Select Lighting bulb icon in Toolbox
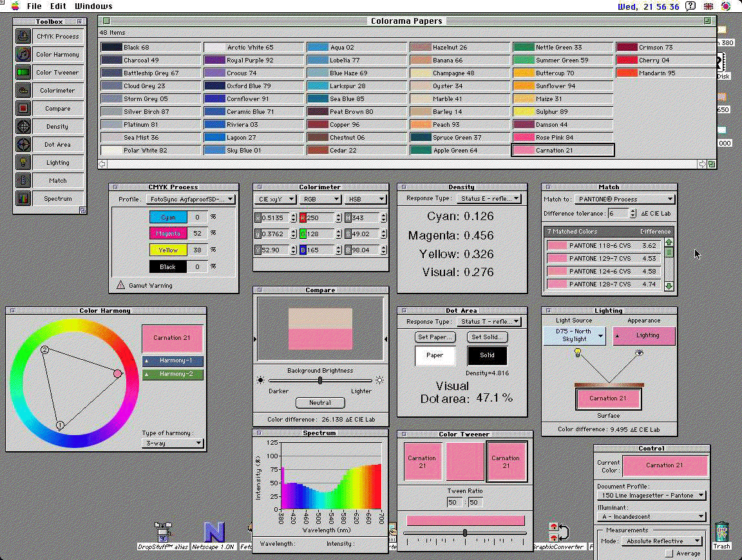742x560 pixels. pos(23,162)
